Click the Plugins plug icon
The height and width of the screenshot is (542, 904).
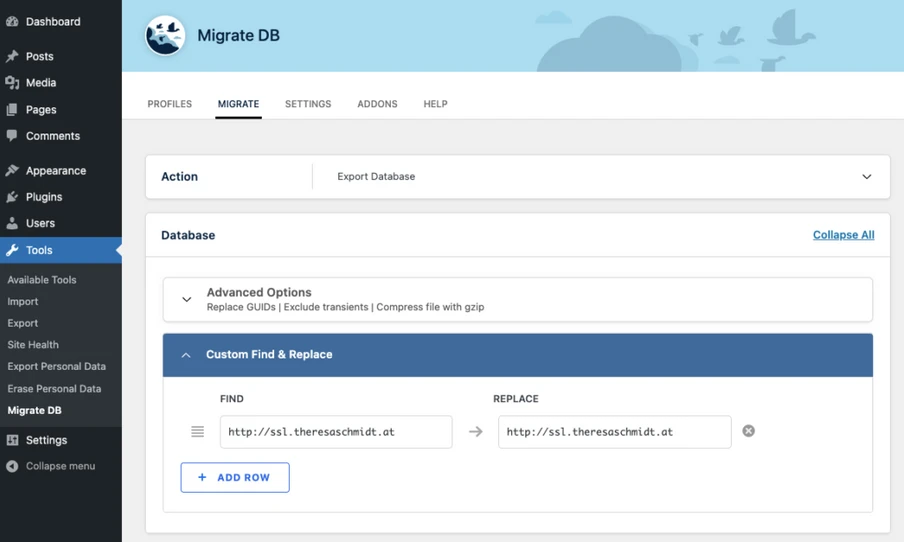(12, 197)
